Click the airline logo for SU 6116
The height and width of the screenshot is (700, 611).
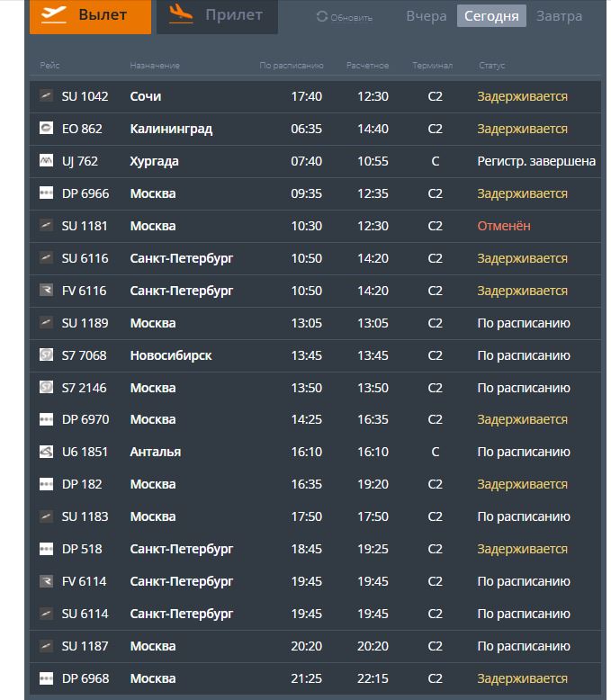pyautogui.click(x=46, y=257)
